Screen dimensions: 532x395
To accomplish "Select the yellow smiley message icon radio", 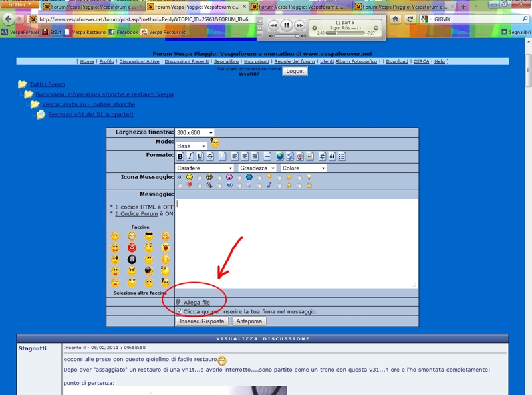I will tap(180, 177).
